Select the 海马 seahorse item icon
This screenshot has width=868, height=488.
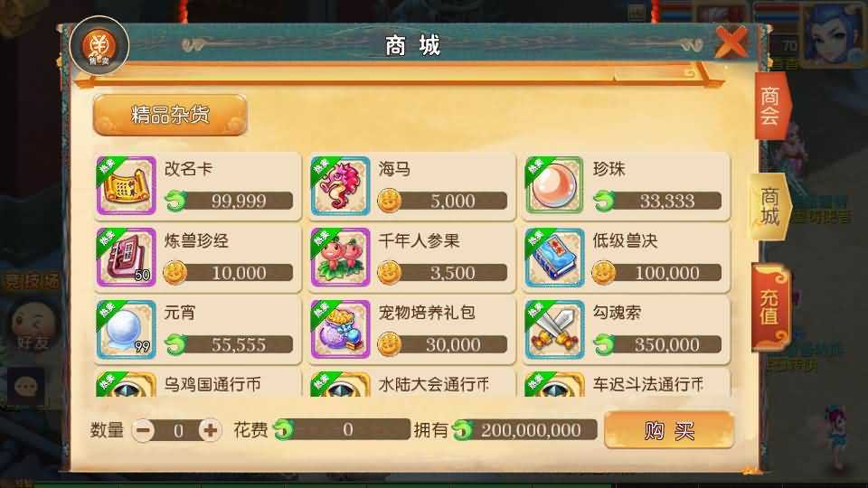click(x=341, y=186)
